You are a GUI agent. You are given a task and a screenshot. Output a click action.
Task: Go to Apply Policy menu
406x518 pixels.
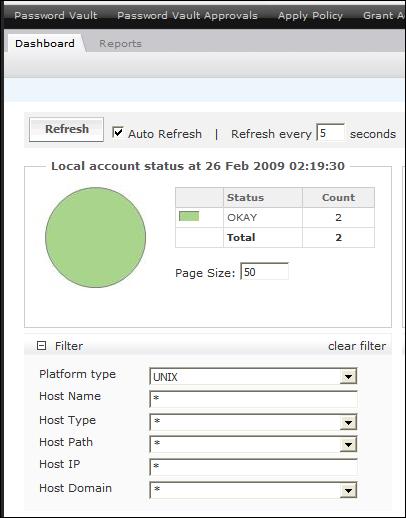coord(310,16)
